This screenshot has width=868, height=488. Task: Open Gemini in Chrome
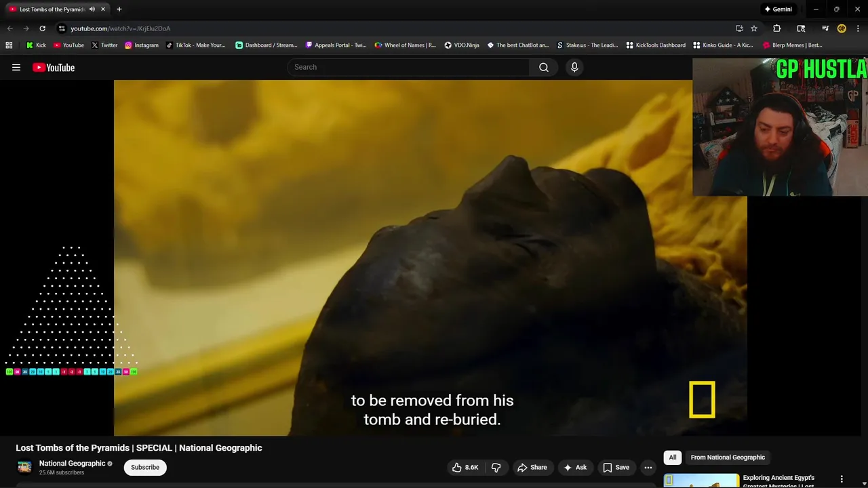coord(778,9)
